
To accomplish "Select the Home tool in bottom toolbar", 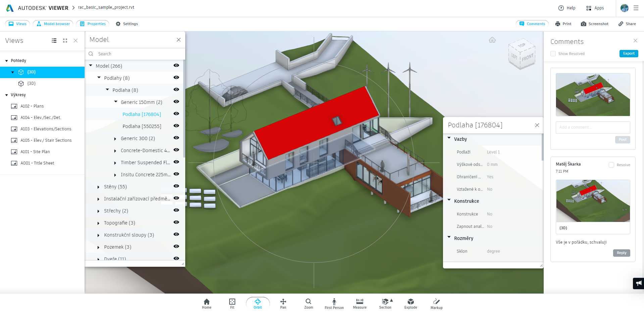I will (x=207, y=304).
